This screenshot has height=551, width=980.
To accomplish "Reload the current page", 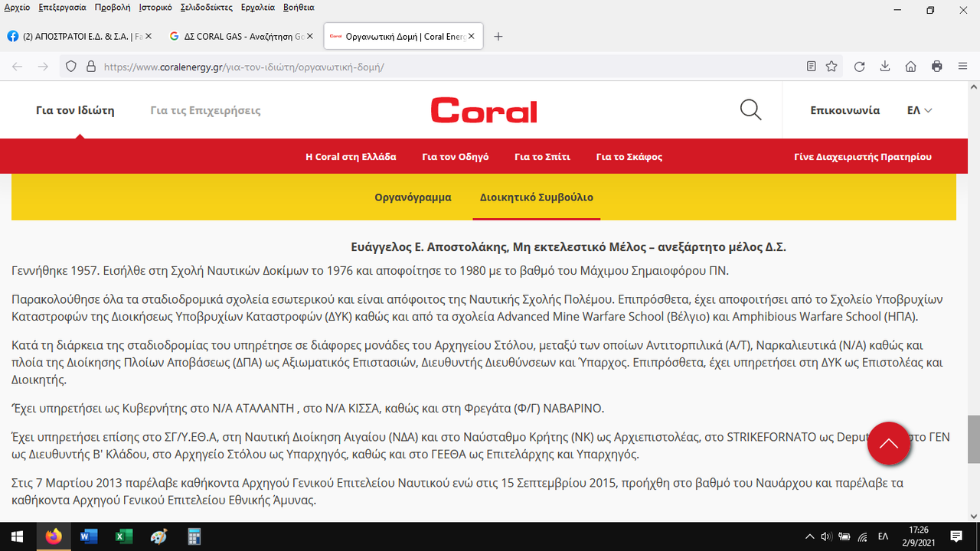I will click(x=859, y=67).
